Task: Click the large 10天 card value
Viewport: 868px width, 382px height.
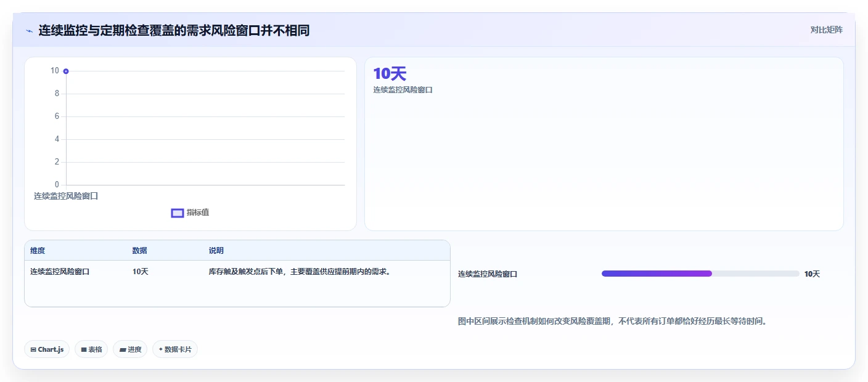Action: 390,74
